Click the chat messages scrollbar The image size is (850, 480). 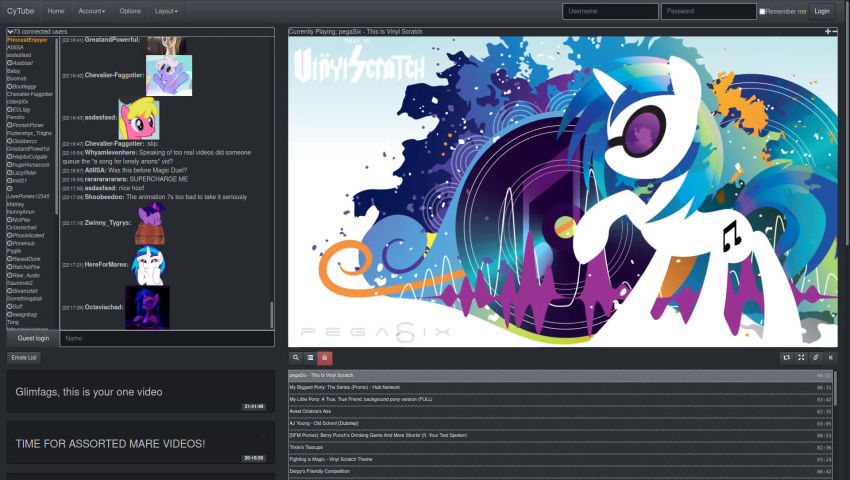(272, 315)
